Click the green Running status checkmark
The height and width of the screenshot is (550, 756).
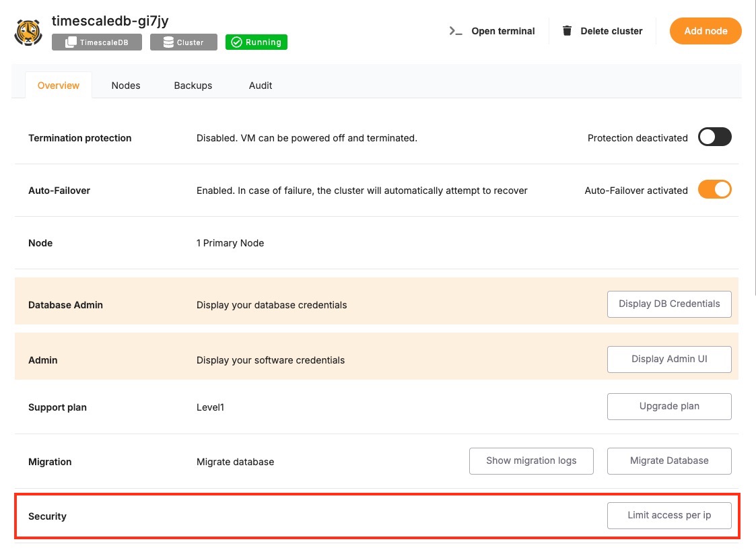[x=236, y=42]
